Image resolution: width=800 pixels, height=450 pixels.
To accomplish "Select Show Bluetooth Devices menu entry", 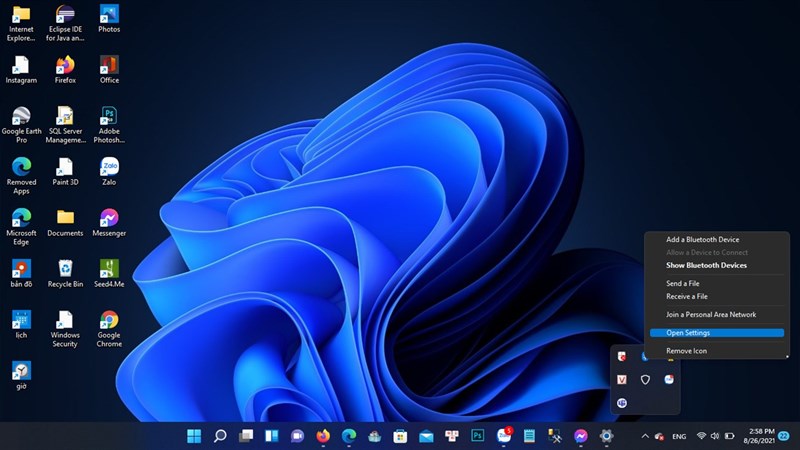I will 706,265.
